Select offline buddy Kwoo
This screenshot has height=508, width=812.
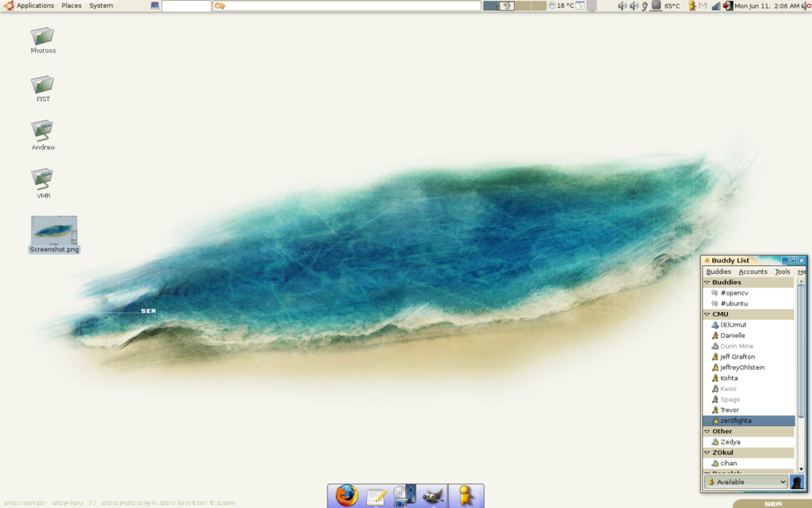tap(749, 389)
